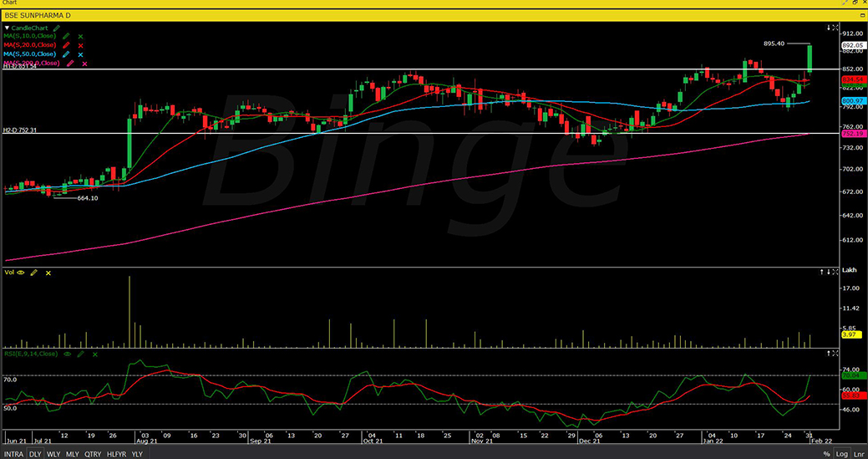
Task: Pin the Chart window
Action: click(845, 3)
